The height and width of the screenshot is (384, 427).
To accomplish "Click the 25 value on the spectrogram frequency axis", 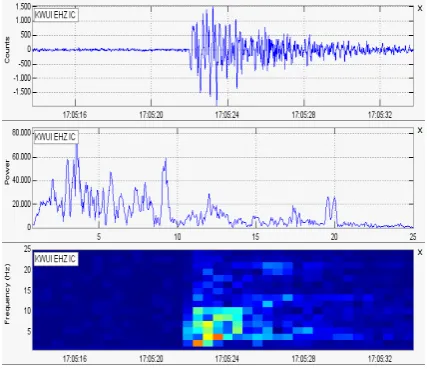I will [27, 249].
